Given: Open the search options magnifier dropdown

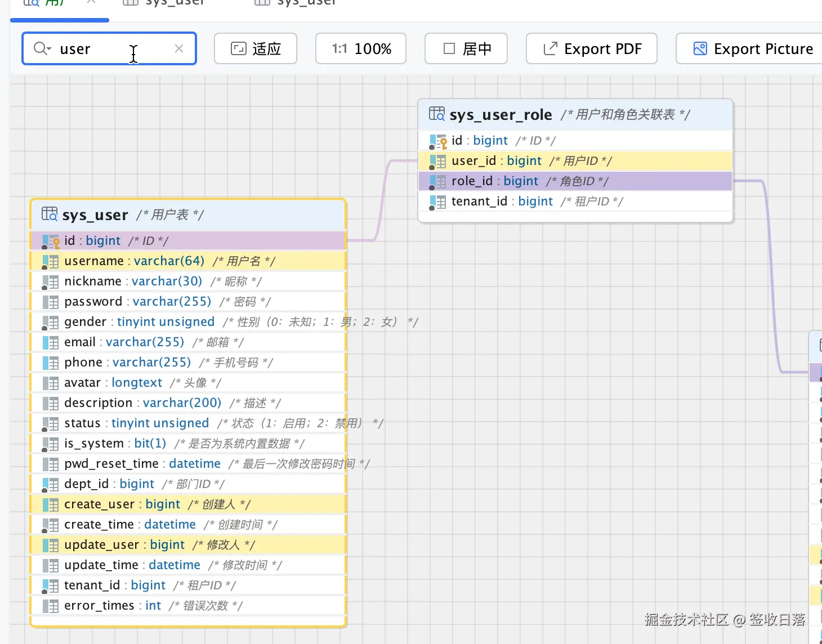Looking at the screenshot, I should (42, 48).
